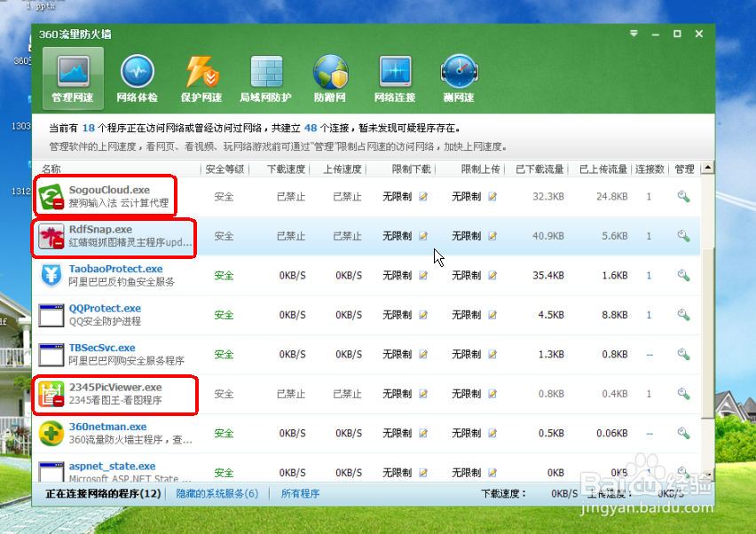Sort by 连接数 column header
The width and height of the screenshot is (756, 534).
(x=650, y=169)
